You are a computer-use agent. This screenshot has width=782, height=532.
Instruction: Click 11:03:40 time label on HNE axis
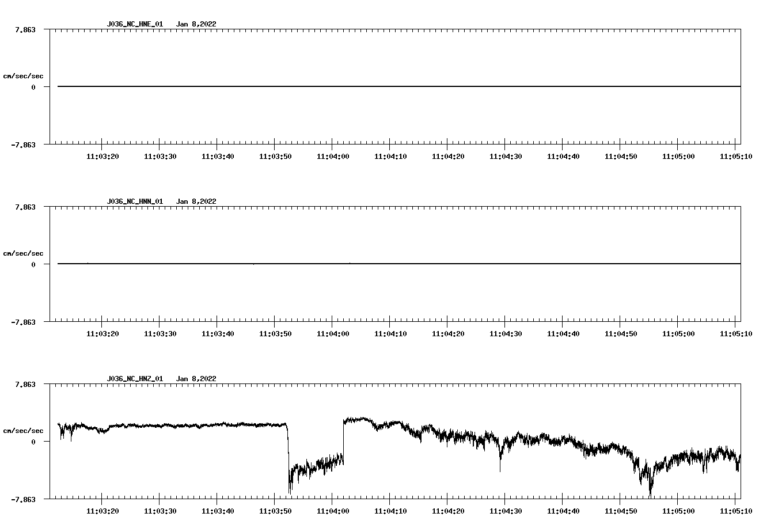pyautogui.click(x=218, y=156)
